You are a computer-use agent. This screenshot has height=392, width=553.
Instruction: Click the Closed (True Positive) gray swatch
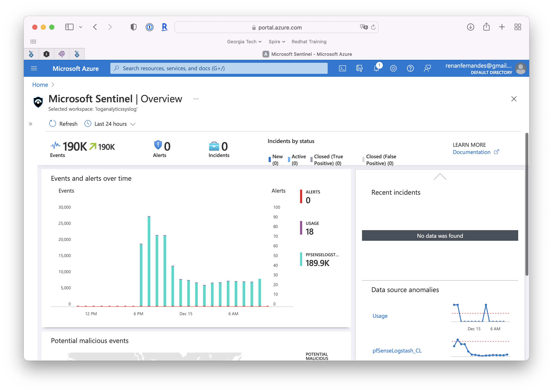[x=311, y=160]
